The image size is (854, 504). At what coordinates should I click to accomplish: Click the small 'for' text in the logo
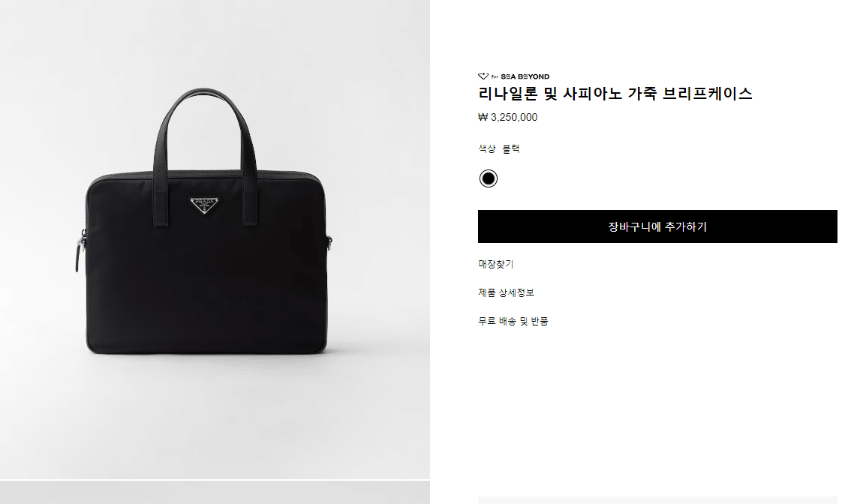coord(495,76)
